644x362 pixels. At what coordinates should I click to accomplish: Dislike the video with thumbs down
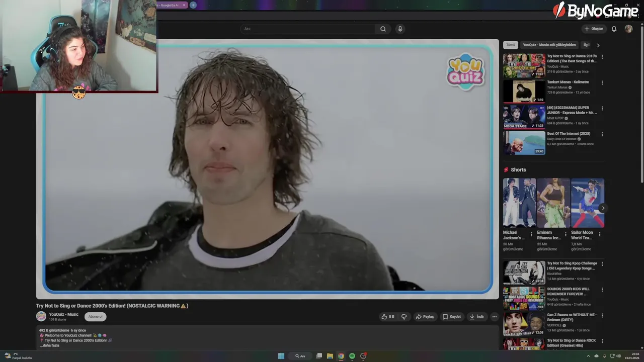[x=404, y=317]
